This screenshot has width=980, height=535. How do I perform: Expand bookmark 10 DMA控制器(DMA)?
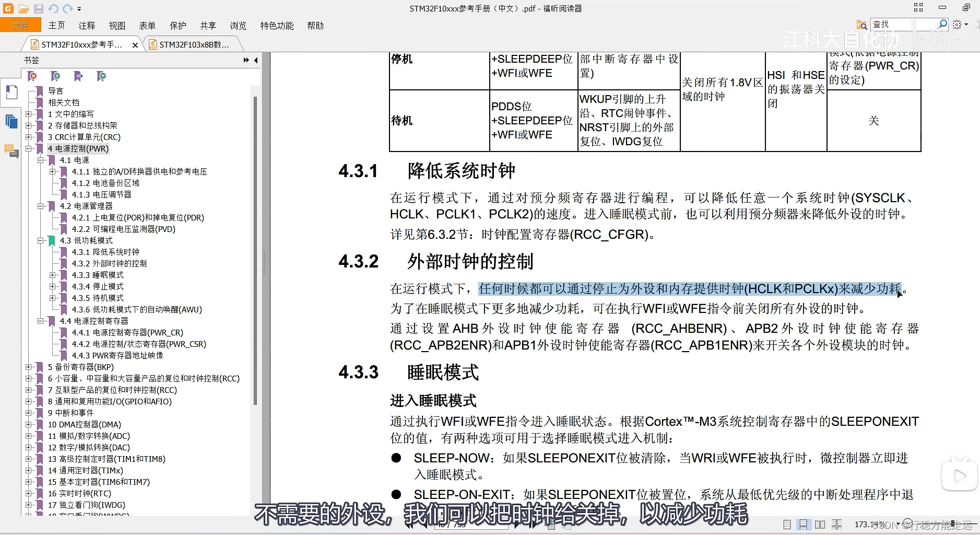(x=29, y=424)
